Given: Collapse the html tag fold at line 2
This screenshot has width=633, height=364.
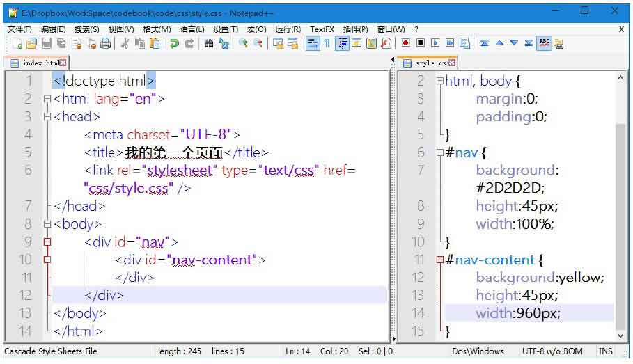Looking at the screenshot, I should click(x=47, y=99).
